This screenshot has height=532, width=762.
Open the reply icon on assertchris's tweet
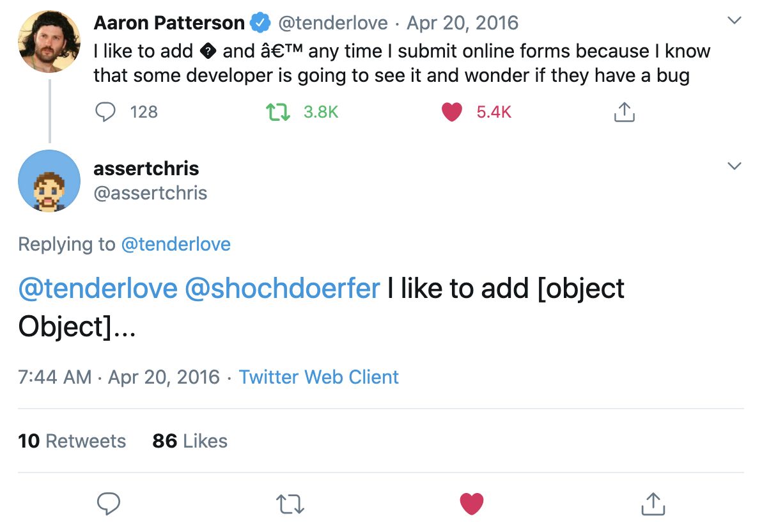[x=109, y=504]
